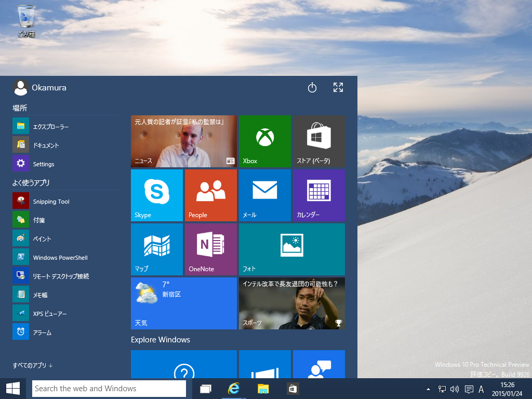Open the ドキュメント folder entry
532x399 pixels.
[65, 145]
